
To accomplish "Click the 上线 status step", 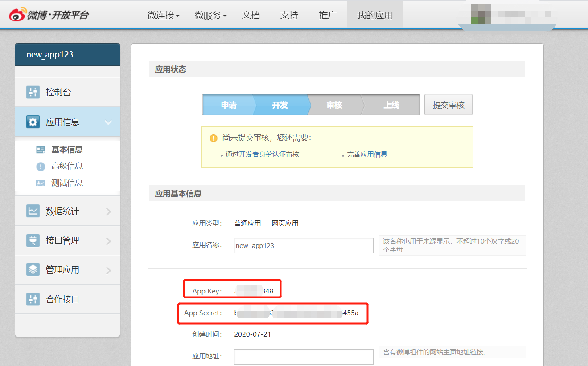I will pyautogui.click(x=391, y=105).
